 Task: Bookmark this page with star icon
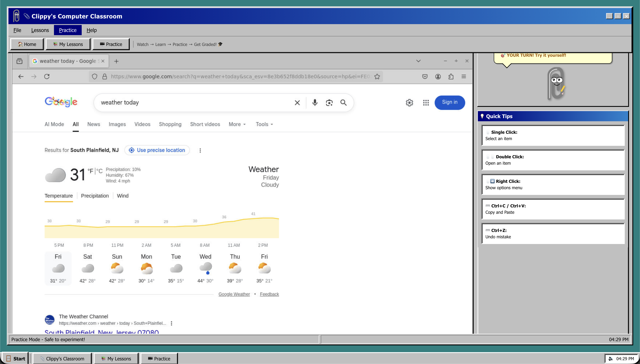tap(377, 76)
